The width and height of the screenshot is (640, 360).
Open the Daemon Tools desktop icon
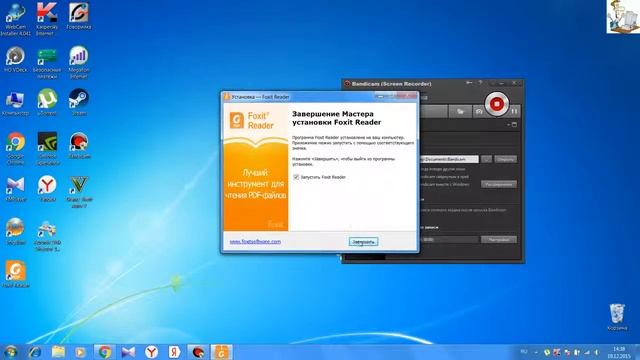47,236
